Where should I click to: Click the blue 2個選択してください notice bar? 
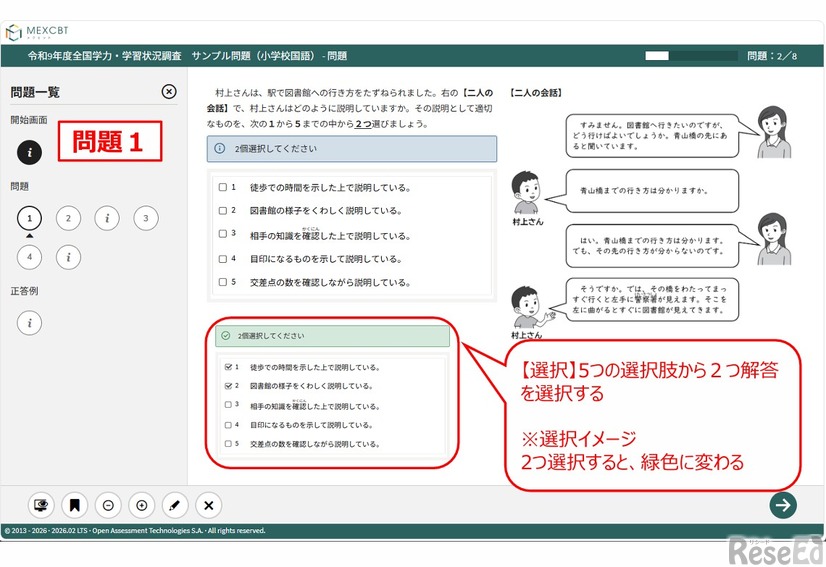[x=352, y=149]
